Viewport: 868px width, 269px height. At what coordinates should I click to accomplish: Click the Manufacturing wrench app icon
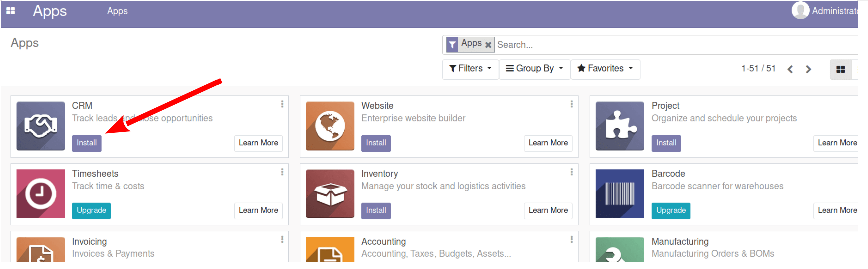coord(620,249)
